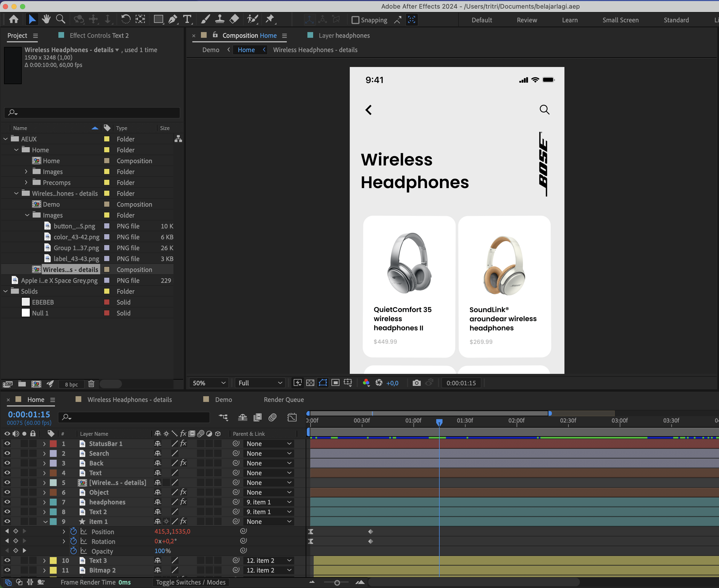Click the 8 bpc color depth button

[72, 384]
